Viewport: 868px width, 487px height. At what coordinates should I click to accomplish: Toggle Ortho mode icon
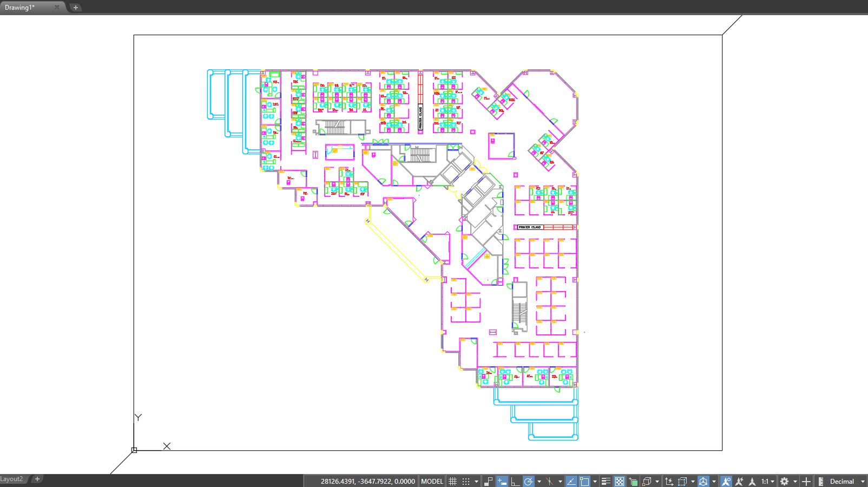515,481
